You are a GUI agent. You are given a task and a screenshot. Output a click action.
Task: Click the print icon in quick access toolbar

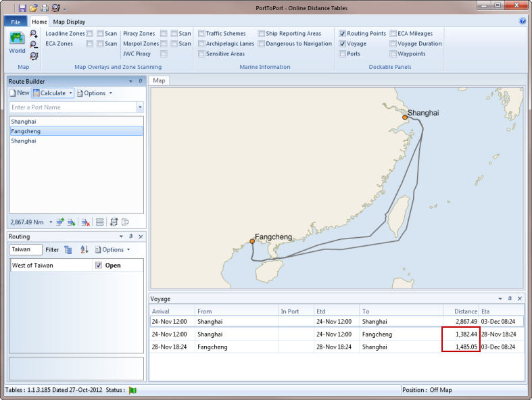[44, 7]
